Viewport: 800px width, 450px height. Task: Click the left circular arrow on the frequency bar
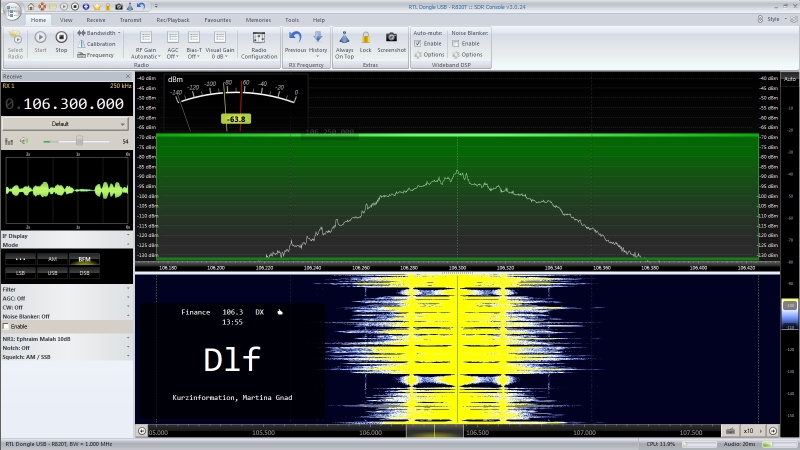142,431
